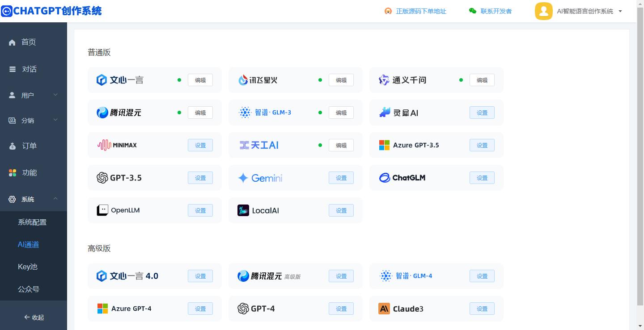
Task: Click the 文心一言 4.0 logo icon
Action: pos(102,276)
